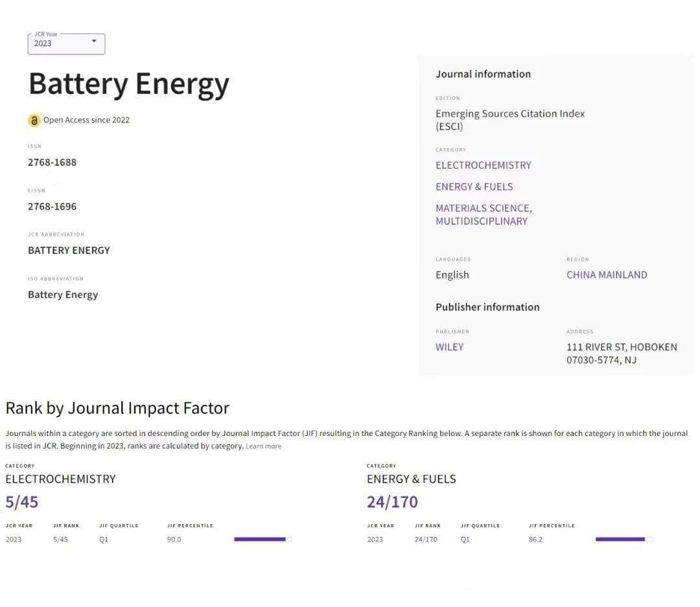Image resolution: width=700 pixels, height=607 pixels.
Task: Click the JCR abbreviation BATTERY ENERGY
Action: pyautogui.click(x=69, y=251)
